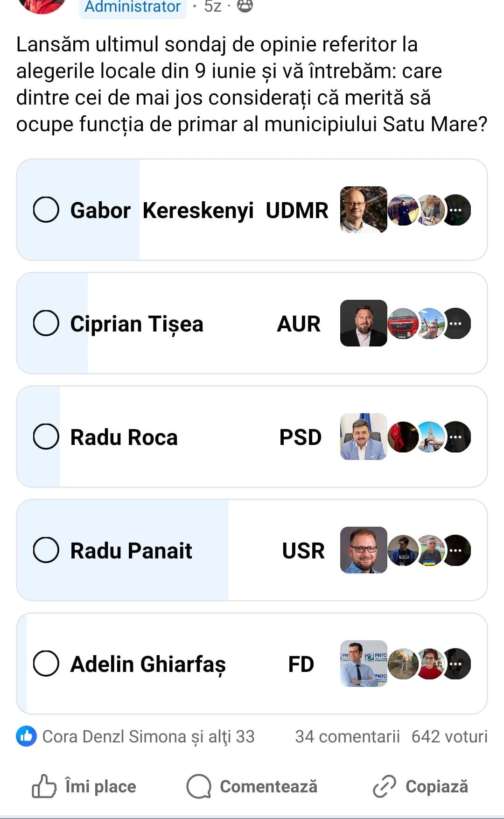Click the group audience icon near timestamp
Viewport: 504px width, 819px height.
tap(245, 6)
